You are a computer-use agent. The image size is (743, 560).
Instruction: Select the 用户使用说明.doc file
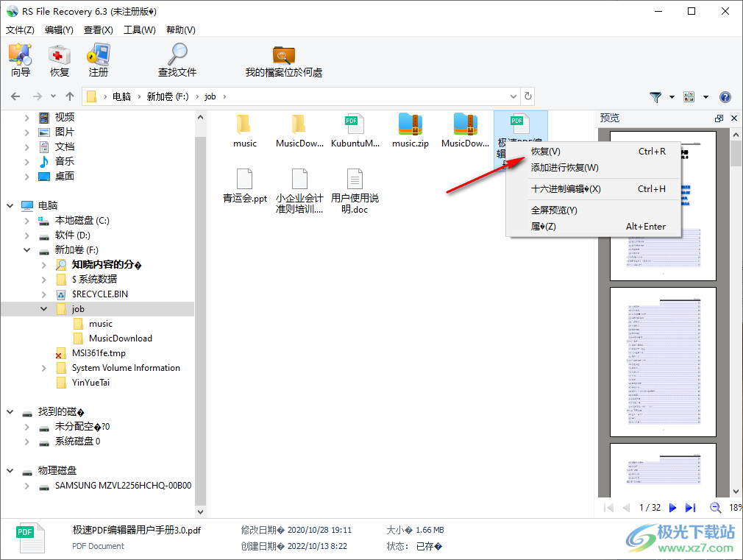click(355, 191)
